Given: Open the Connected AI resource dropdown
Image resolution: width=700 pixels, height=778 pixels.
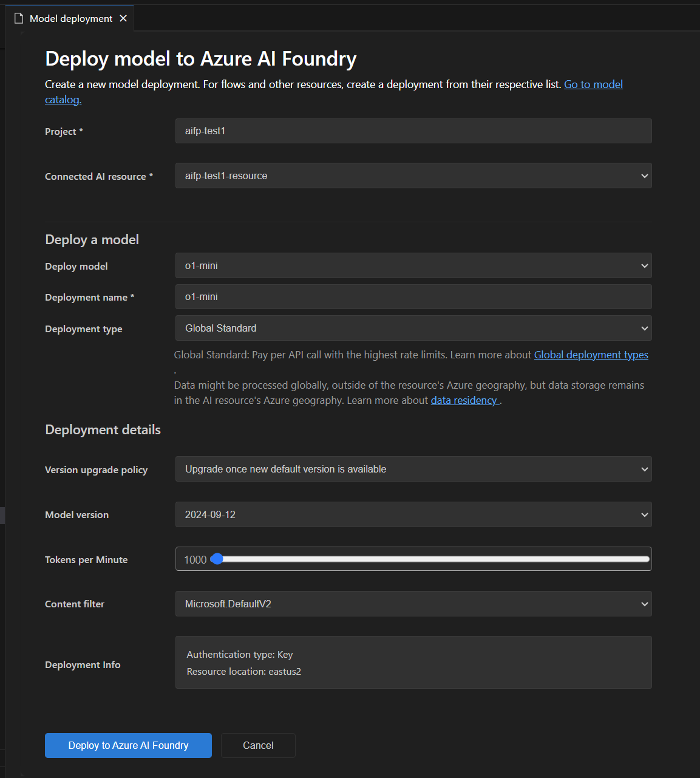Looking at the screenshot, I should 413,176.
